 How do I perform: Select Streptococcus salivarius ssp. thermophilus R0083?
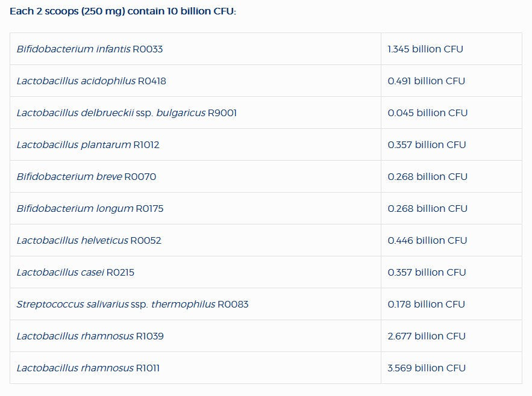(133, 305)
